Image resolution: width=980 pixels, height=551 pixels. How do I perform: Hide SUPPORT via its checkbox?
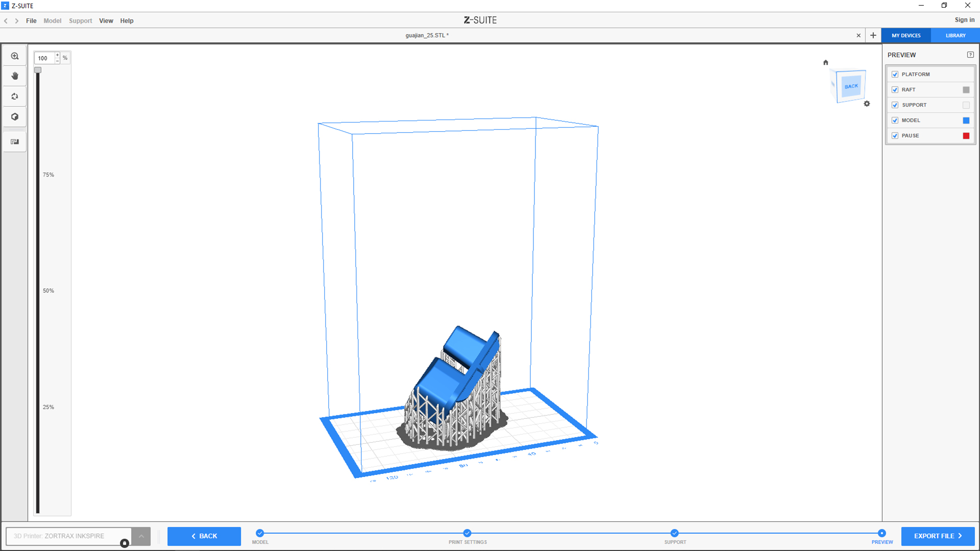pos(895,105)
